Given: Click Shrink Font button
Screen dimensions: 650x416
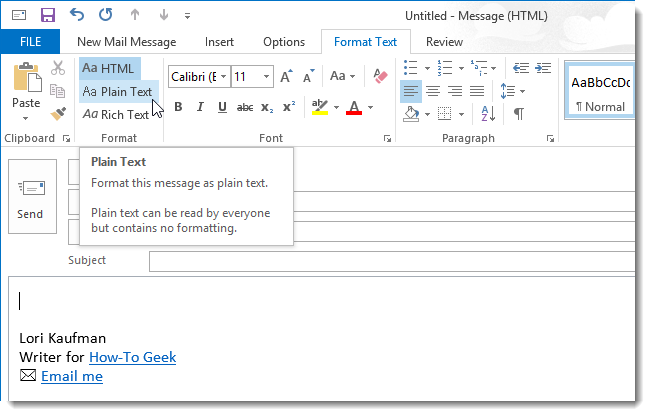Looking at the screenshot, I should coord(309,76).
